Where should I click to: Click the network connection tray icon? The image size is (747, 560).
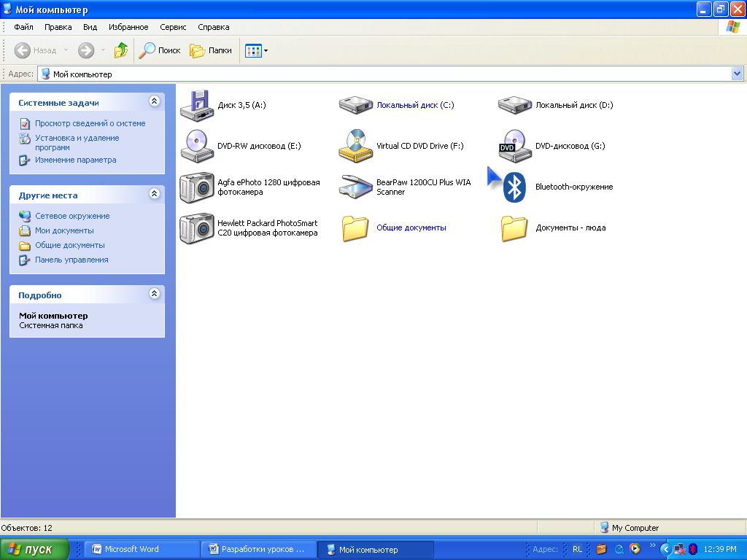(x=680, y=549)
